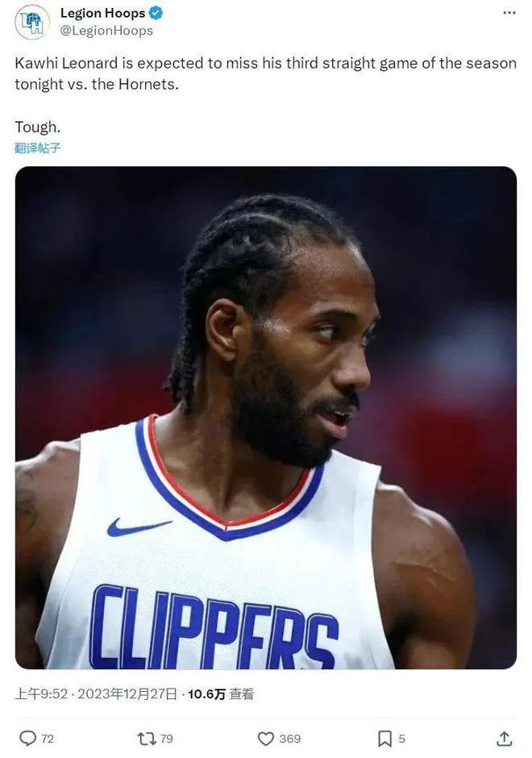Click the like count 369
Screen dimensions: 532x758
[x=290, y=739]
